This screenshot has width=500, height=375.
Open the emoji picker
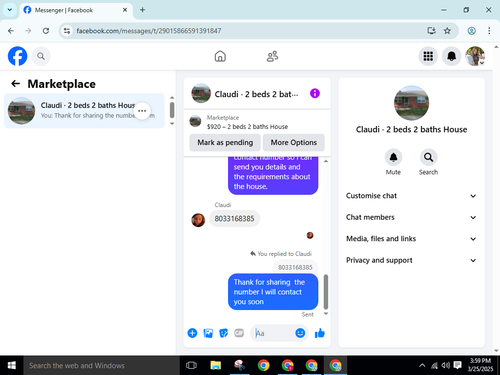[300, 333]
